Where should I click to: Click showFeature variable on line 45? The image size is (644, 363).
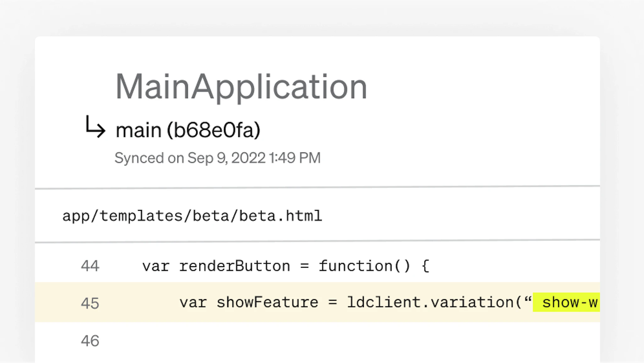coord(267,303)
